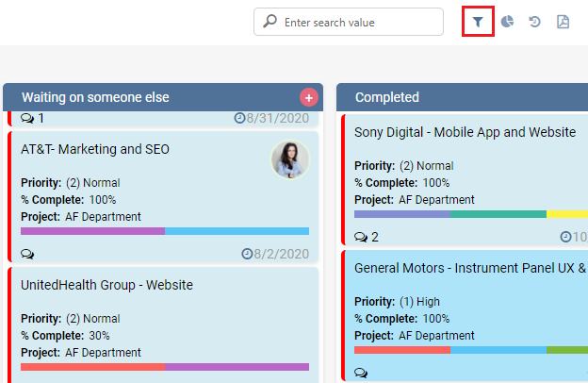Image resolution: width=588 pixels, height=383 pixels.
Task: Open UnitedHealth Group - Website card title
Action: (x=106, y=285)
